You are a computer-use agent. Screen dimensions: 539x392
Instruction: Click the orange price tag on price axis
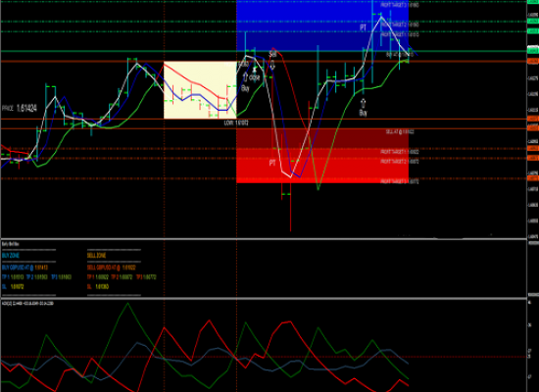tap(533, 61)
